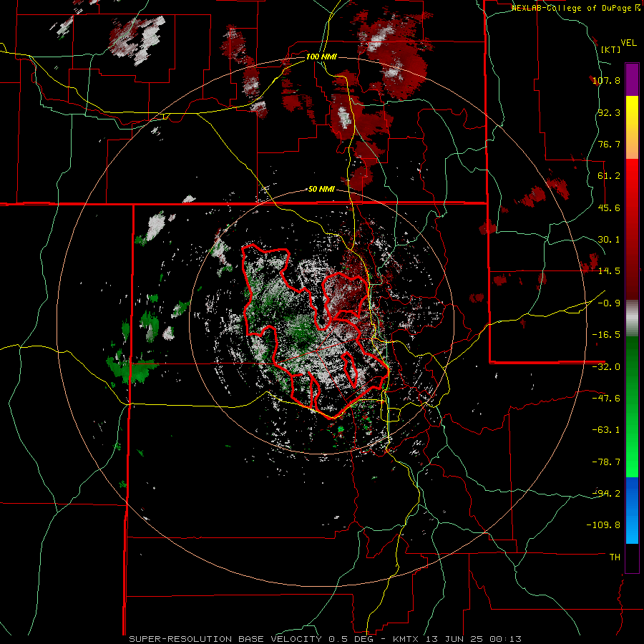644x644 pixels.
Task: Click the TH threshold label
Action: click(x=615, y=557)
